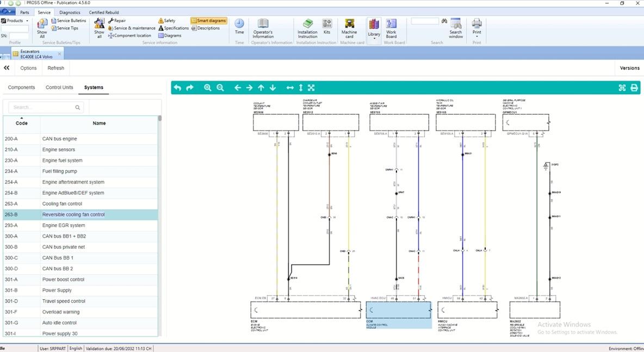Pan the diagram up with arrow

[x=261, y=88]
